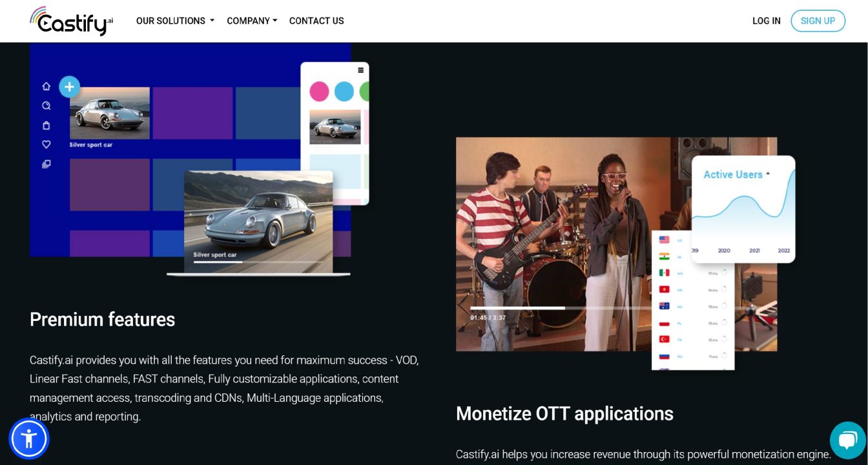The image size is (868, 465).
Task: Open the live chat bubble
Action: 847,440
